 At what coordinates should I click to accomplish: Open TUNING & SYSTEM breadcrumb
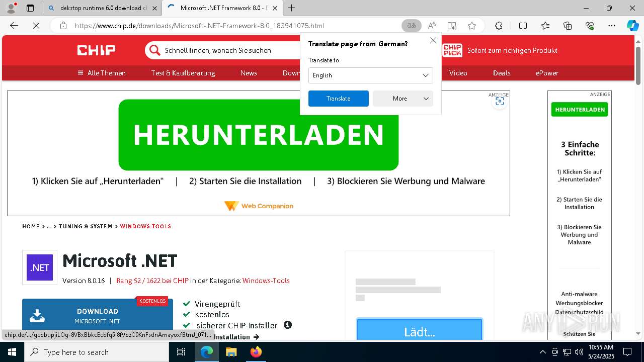86,226
